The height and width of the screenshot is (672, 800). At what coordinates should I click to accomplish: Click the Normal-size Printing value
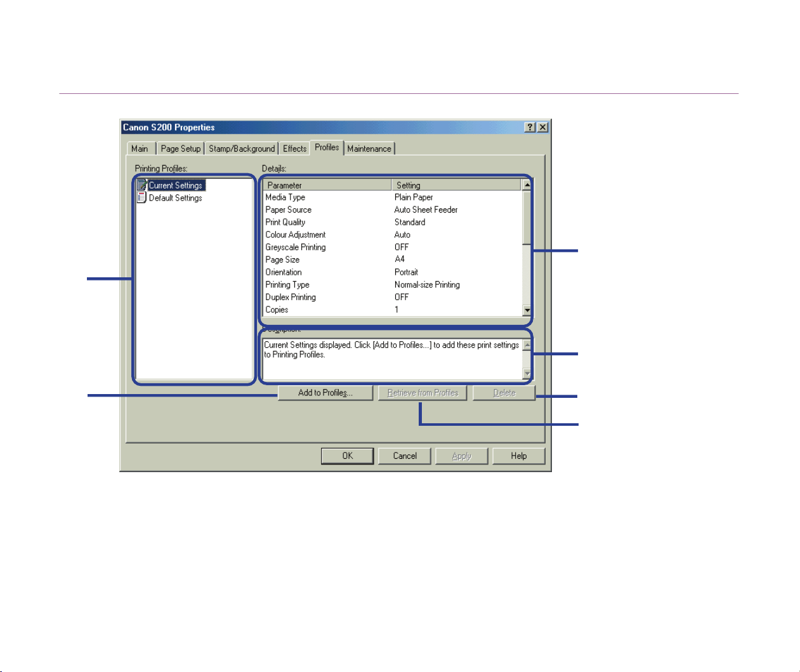click(427, 285)
